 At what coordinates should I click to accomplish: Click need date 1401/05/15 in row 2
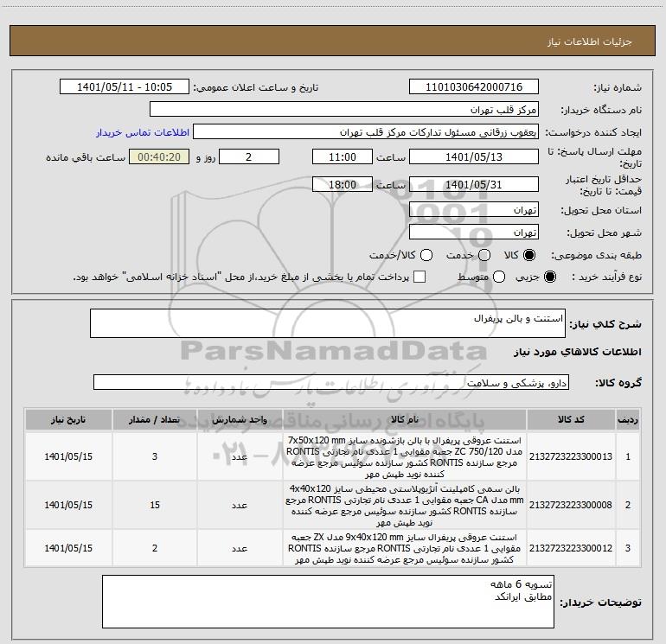point(68,505)
